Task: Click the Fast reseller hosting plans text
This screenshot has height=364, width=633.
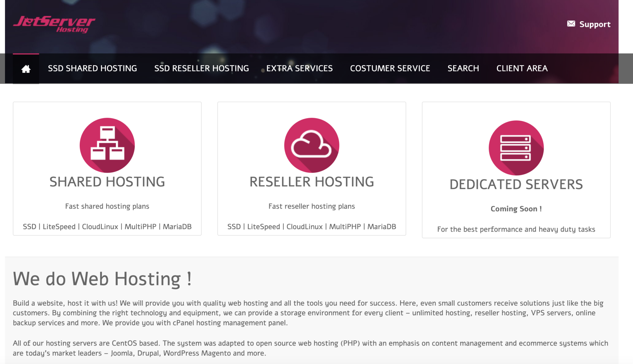Action: (x=312, y=206)
